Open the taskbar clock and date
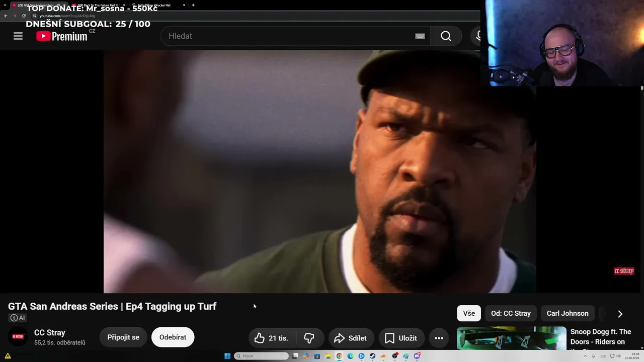This screenshot has height=362, width=644. click(631, 356)
